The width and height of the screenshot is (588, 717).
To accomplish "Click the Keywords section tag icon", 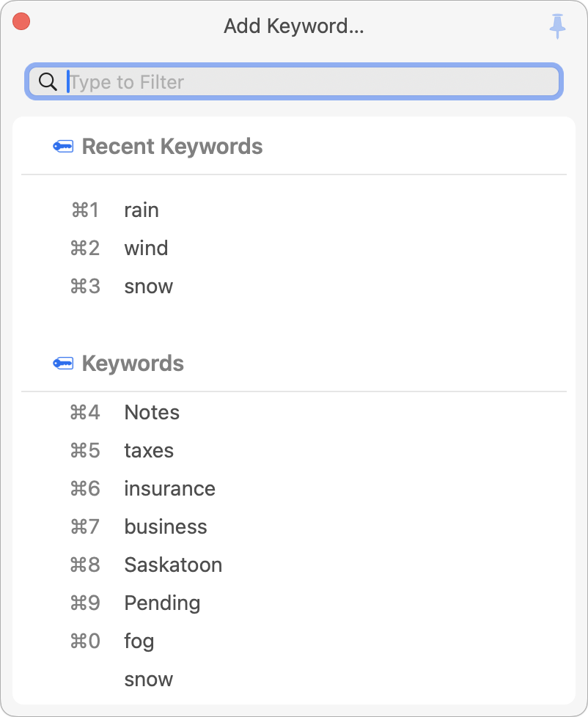I will click(x=64, y=364).
